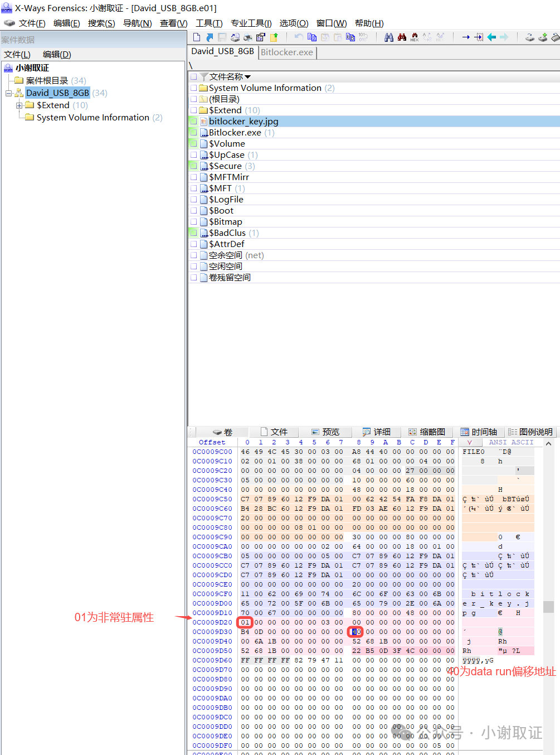Viewport: 560px width, 755px height.
Task: Click the Go To Sector icon
Action: [479, 37]
